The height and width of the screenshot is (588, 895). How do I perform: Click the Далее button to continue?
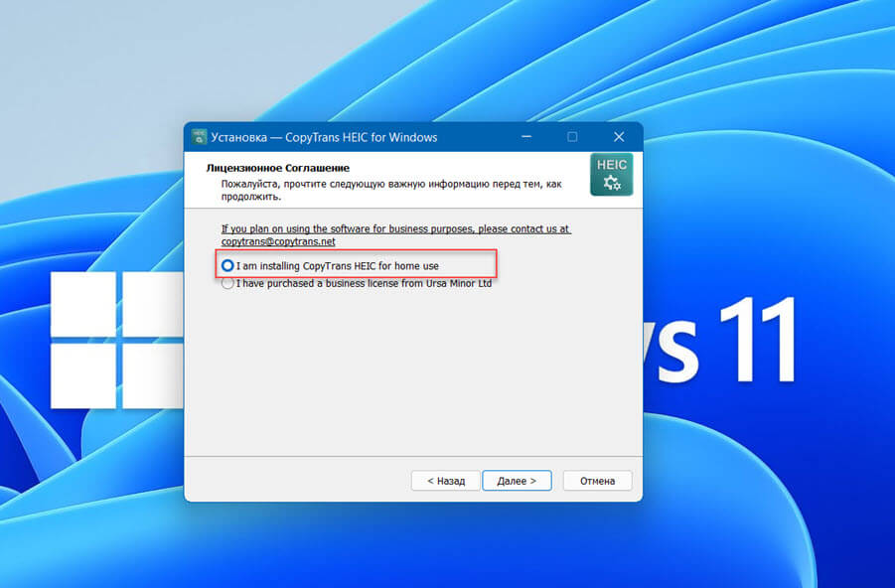(517, 481)
